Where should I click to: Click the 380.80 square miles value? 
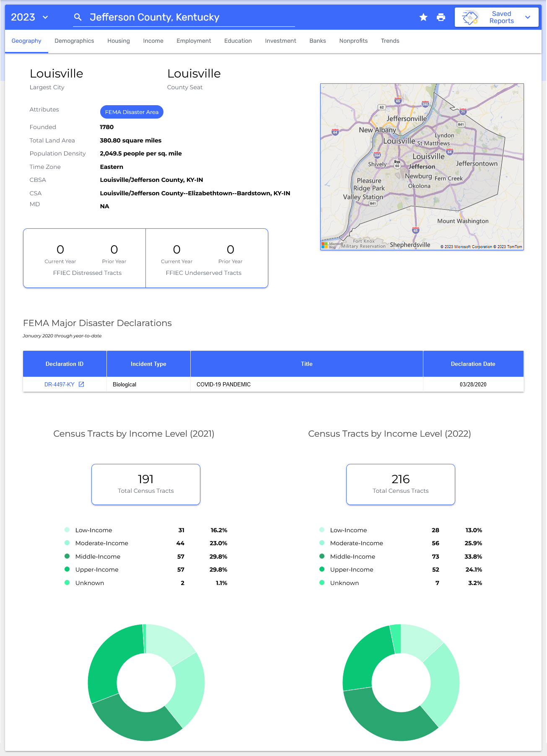click(130, 140)
